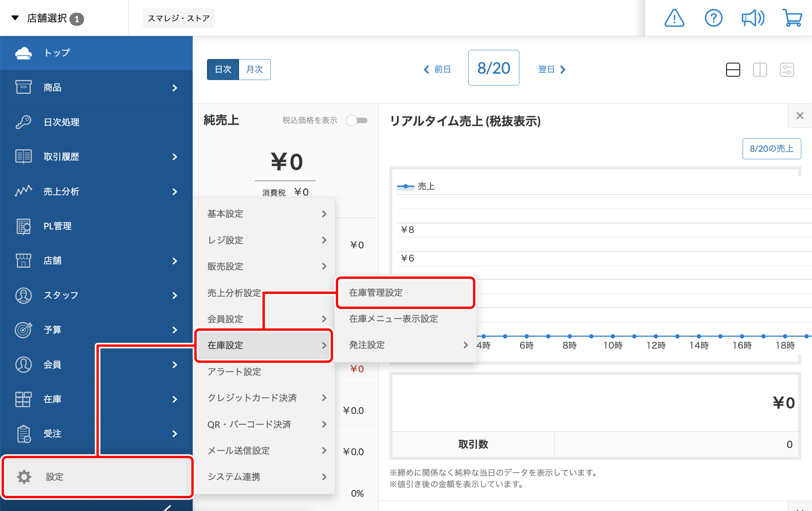
Task: Click the 取引履歴 ledger icon
Action: (x=23, y=156)
